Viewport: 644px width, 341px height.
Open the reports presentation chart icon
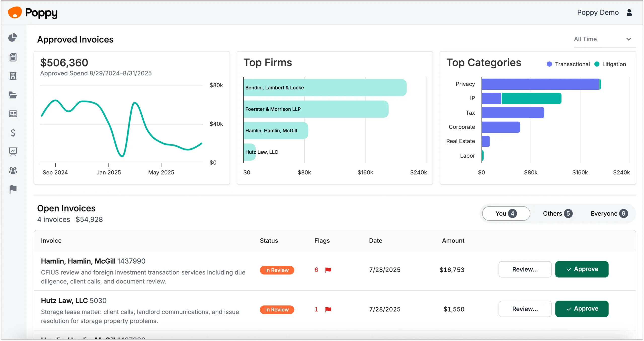coord(13,152)
